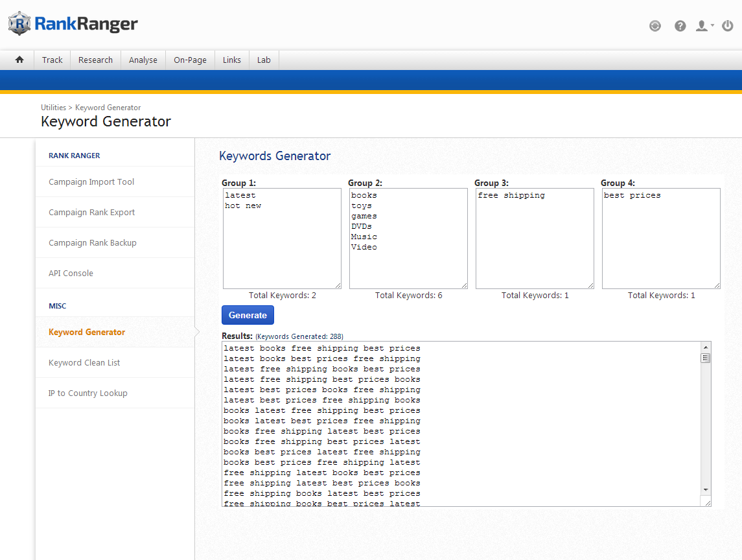Click the Group 4 textarea resize handle
Screen dimensions: 742x560
coord(716,285)
